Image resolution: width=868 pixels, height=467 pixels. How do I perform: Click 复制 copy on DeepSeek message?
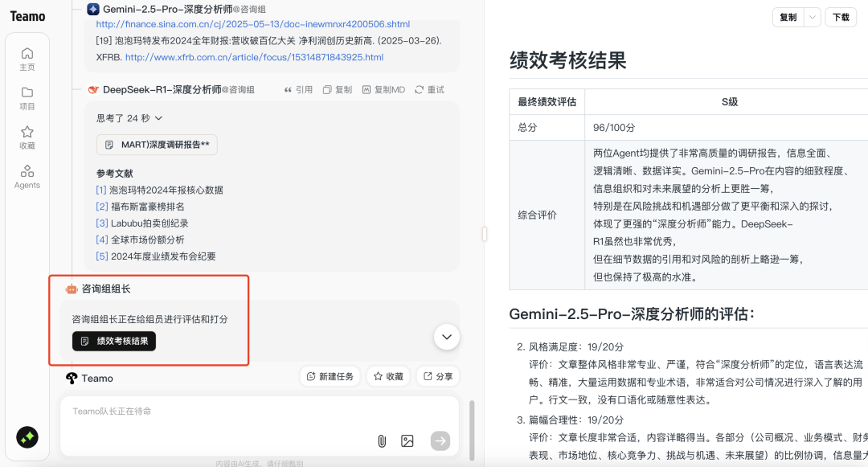[x=338, y=90]
